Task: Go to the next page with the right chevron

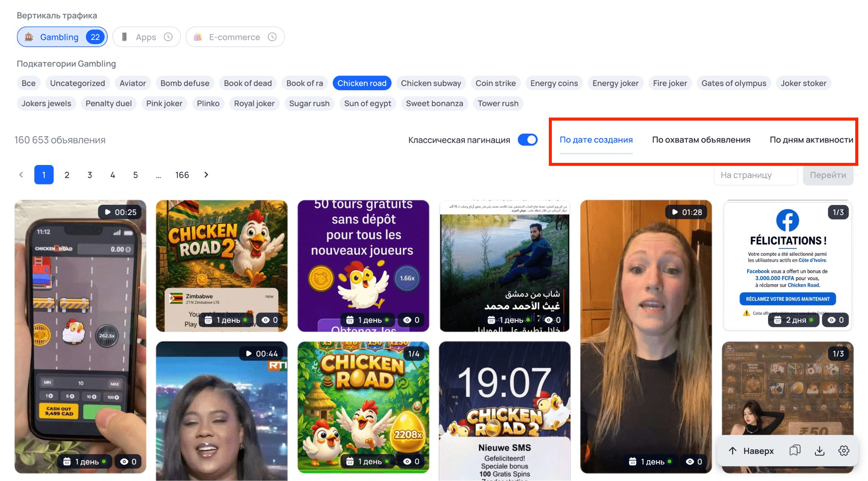Action: pyautogui.click(x=206, y=175)
